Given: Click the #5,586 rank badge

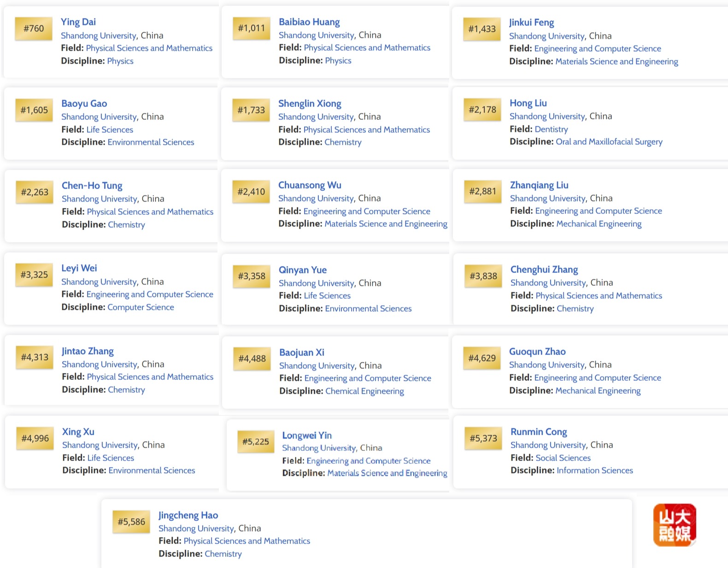Looking at the screenshot, I should pos(131,522).
